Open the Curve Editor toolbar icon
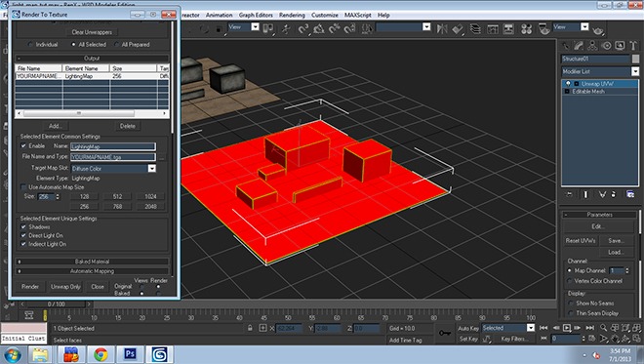 coord(493,28)
